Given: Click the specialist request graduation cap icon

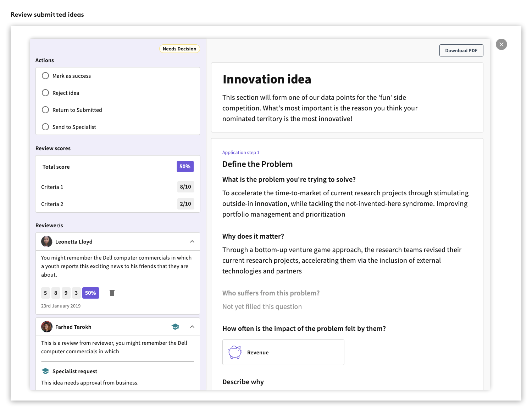Looking at the screenshot, I should (x=45, y=371).
